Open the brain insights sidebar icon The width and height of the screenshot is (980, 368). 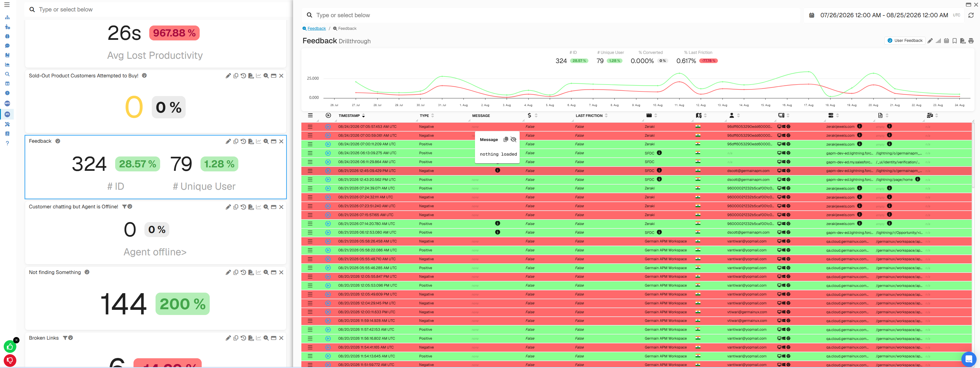[x=7, y=36]
